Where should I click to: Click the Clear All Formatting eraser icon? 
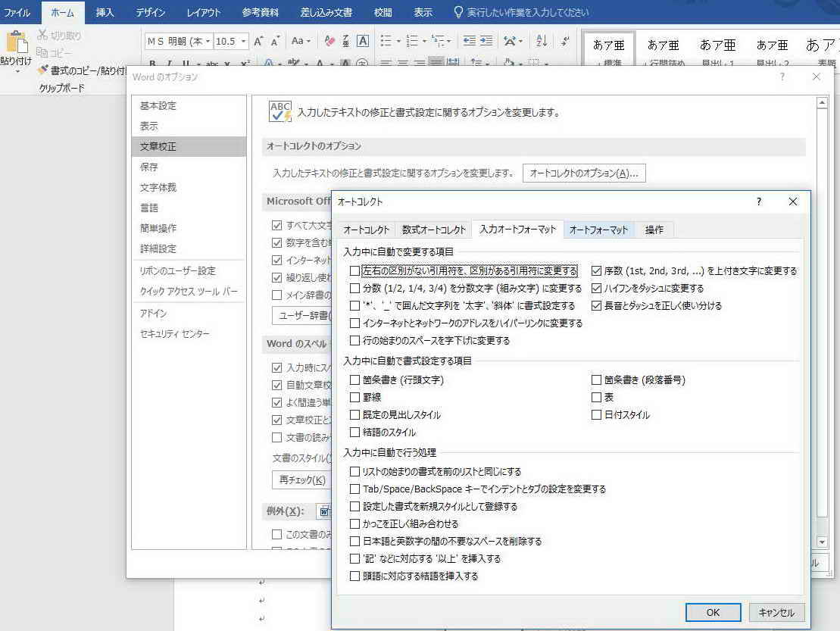(329, 41)
